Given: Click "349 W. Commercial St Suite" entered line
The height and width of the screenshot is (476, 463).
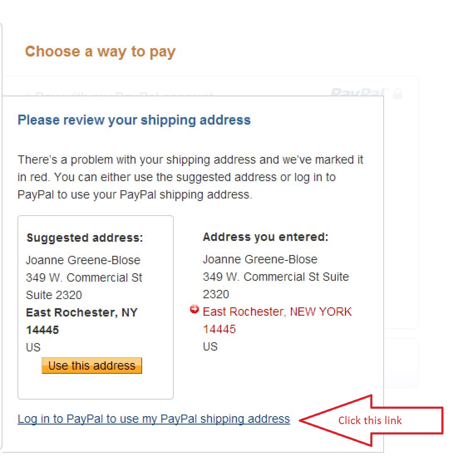Looking at the screenshot, I should 276,277.
